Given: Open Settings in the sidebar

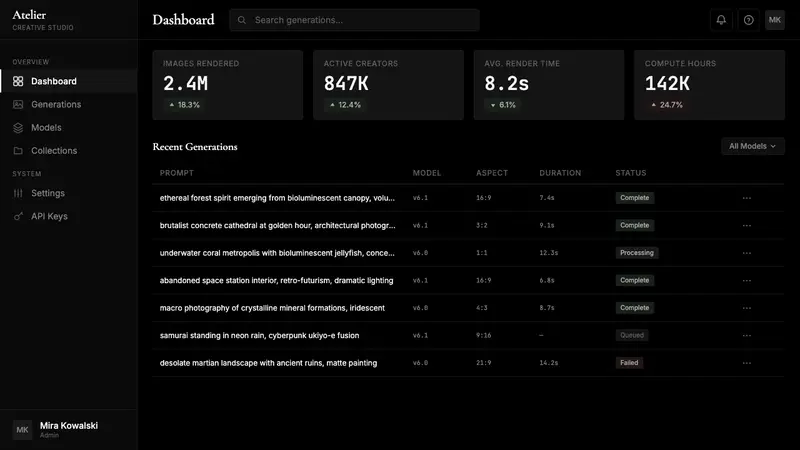Looking at the screenshot, I should (69, 193).
